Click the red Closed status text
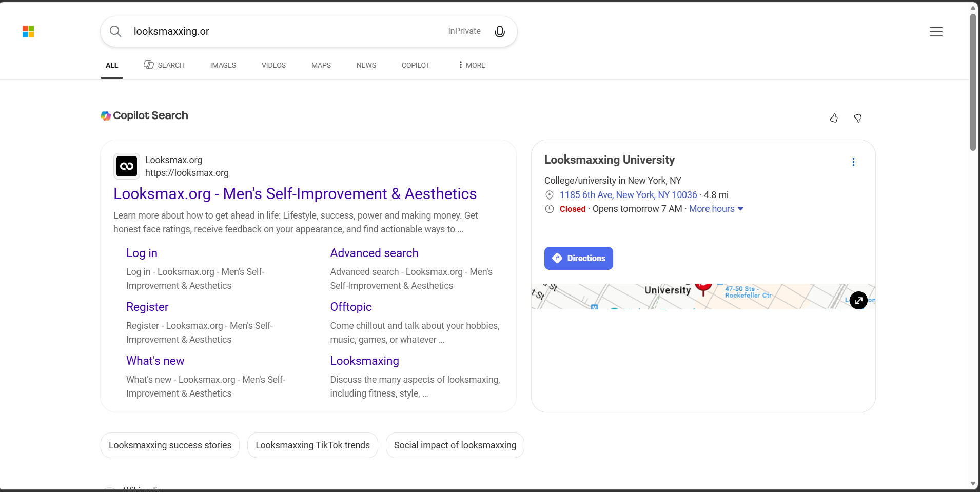980x492 pixels. click(573, 209)
